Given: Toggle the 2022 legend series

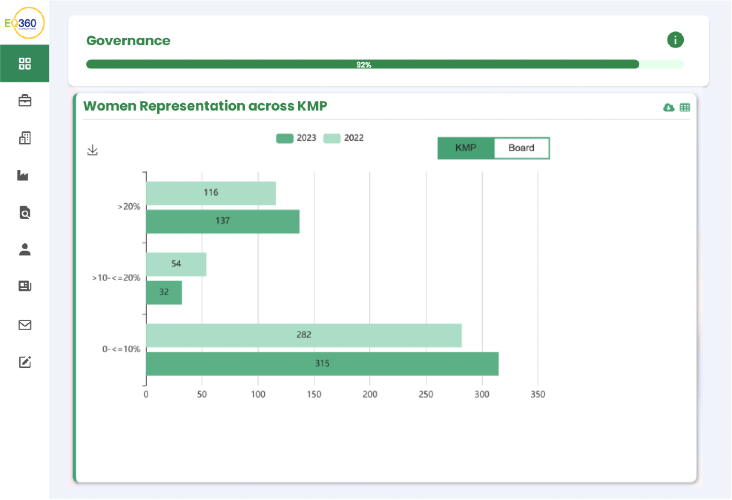Looking at the screenshot, I should (344, 138).
